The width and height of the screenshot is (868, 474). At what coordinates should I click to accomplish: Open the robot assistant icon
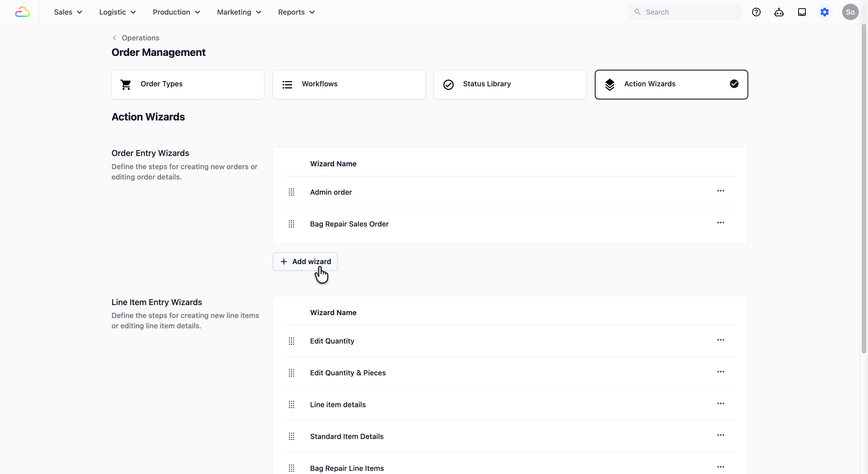779,12
